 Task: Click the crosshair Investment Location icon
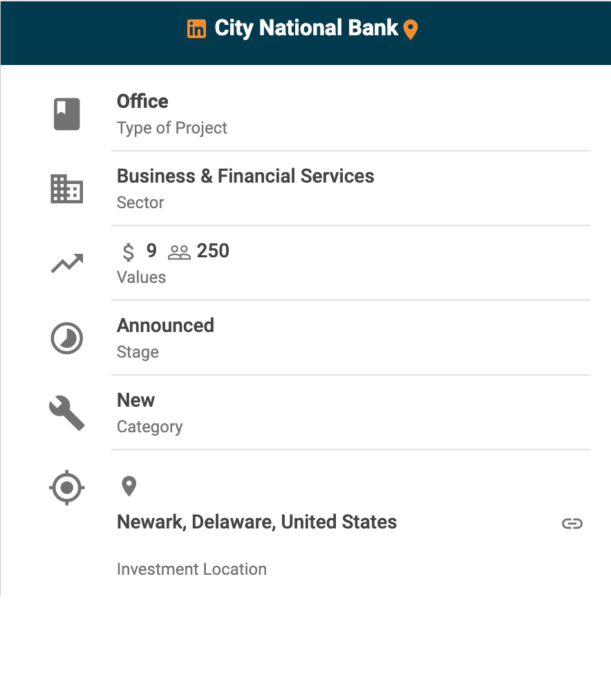coord(67,488)
